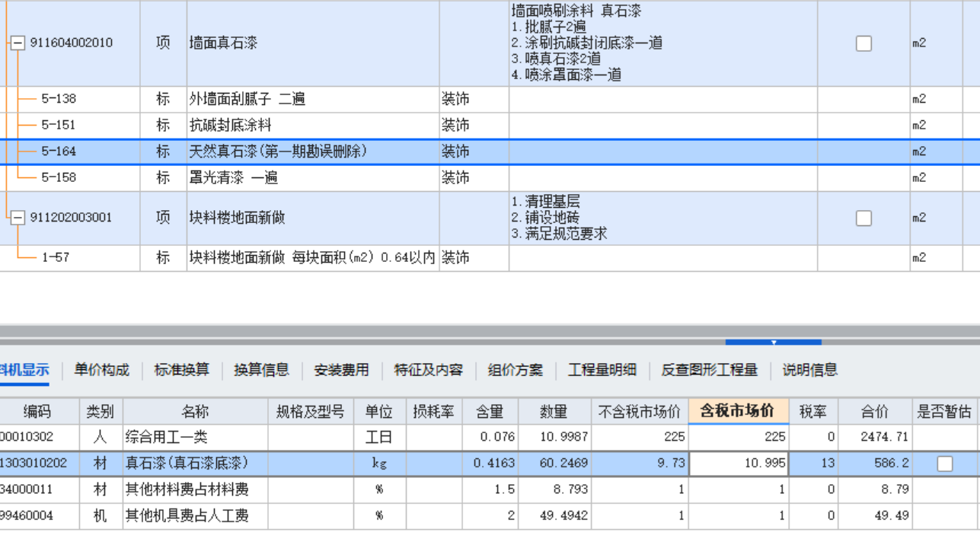Open the 安装费用 tab
The height and width of the screenshot is (545, 980).
point(340,370)
